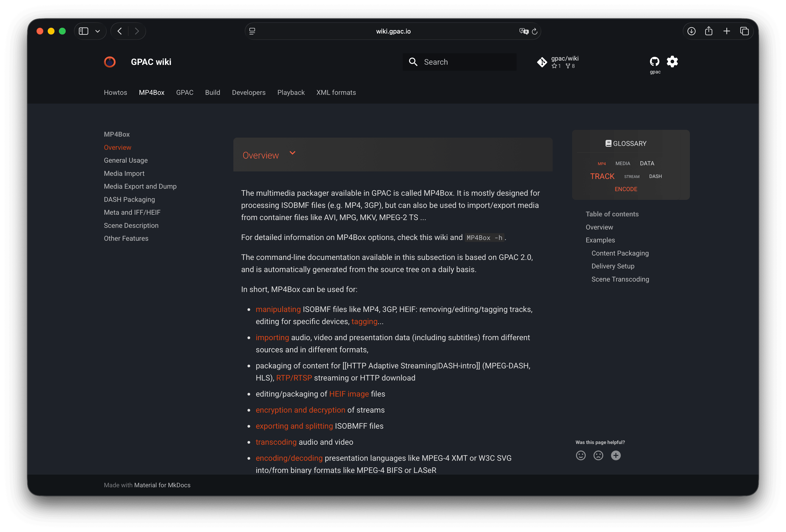Toggle the browser sidebar icon

click(83, 31)
